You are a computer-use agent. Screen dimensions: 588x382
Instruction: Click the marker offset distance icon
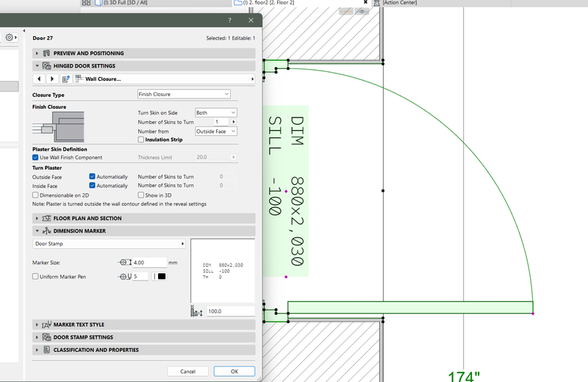[x=196, y=311]
